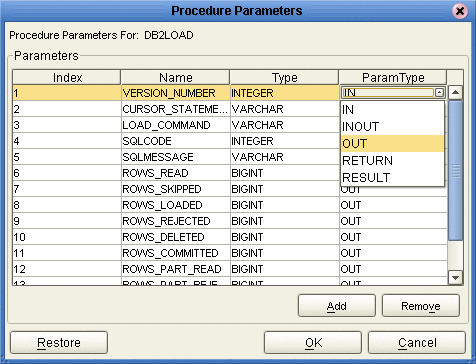This screenshot has width=476, height=364.
Task: Open the ParamType combo box arrow for row 1
Action: [x=439, y=93]
